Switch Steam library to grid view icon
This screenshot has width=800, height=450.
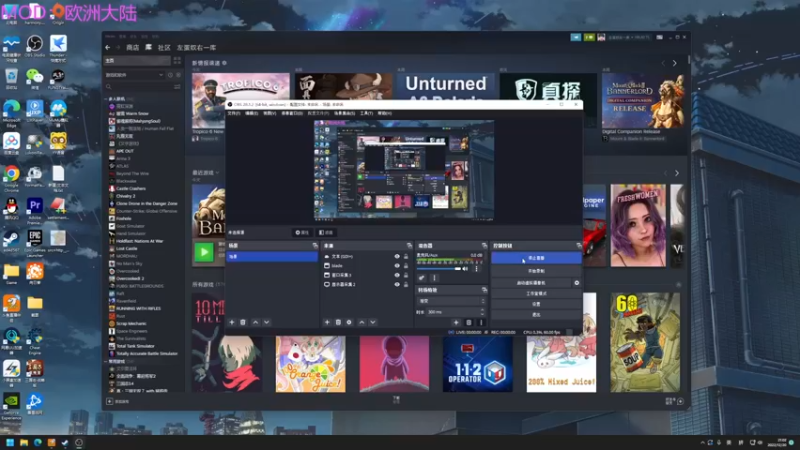[x=177, y=60]
